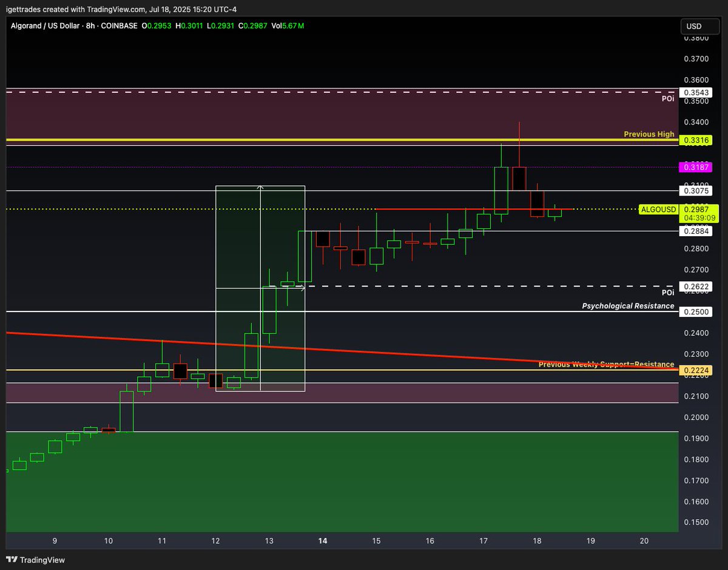Click the Vol 5.67M volume readout
The height and width of the screenshot is (570, 728).
tap(288, 26)
